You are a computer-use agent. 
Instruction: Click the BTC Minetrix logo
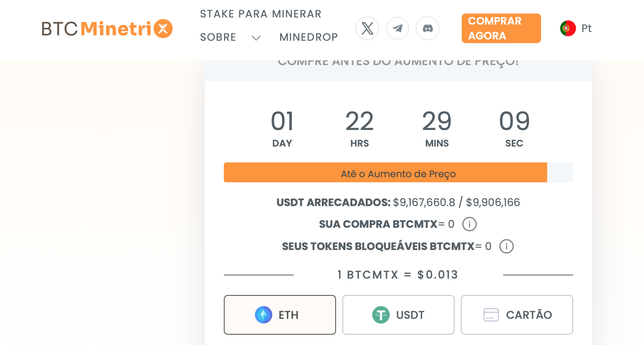(x=107, y=29)
